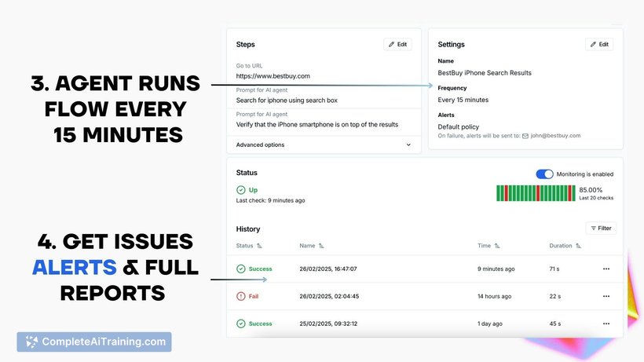Viewport: 644px width, 362px height.
Task: Click the 26/02/2025, 16:47:07 entry
Action: point(327,269)
